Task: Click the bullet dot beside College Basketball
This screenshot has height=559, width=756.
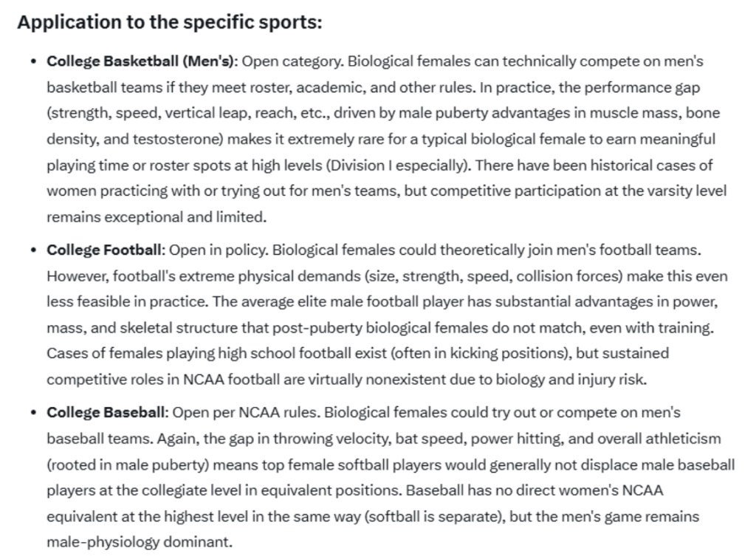Action: 33,61
